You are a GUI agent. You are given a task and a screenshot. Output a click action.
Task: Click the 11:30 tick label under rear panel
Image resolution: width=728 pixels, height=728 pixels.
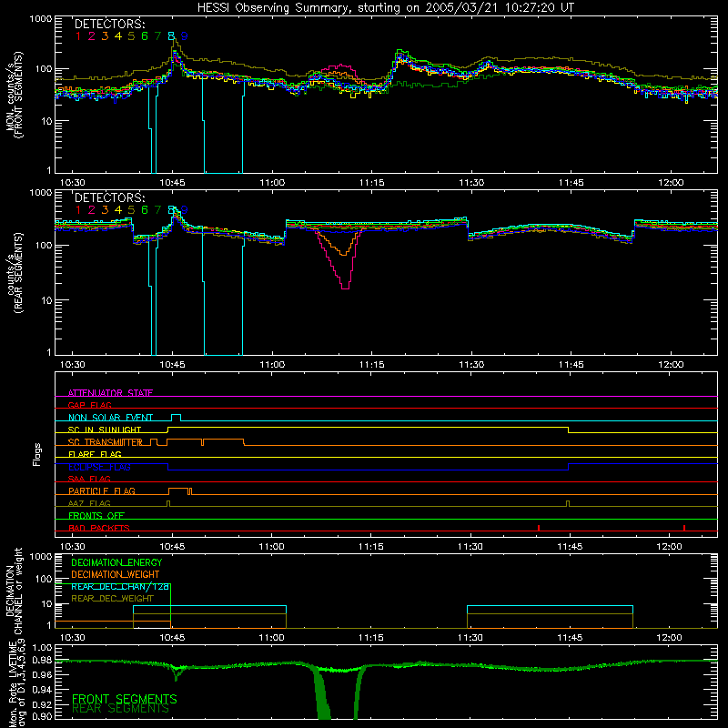471,365
